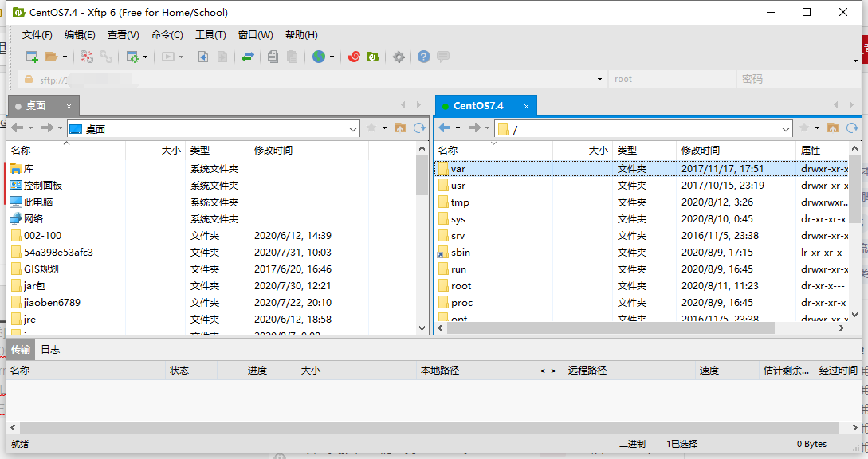
Task: Click remote pane bookmark star icon
Action: pyautogui.click(x=804, y=128)
